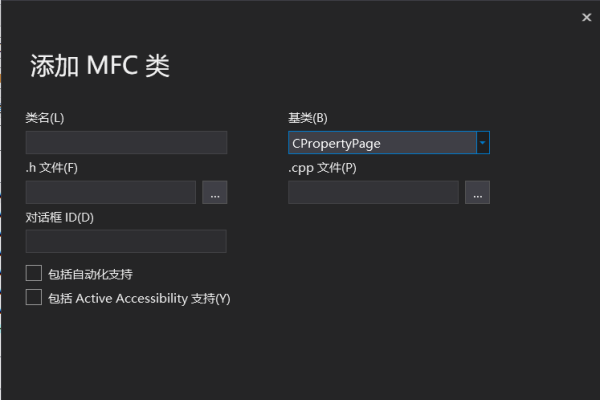This screenshot has height=400, width=600.
Task: Click the 类名 input field
Action: [126, 143]
